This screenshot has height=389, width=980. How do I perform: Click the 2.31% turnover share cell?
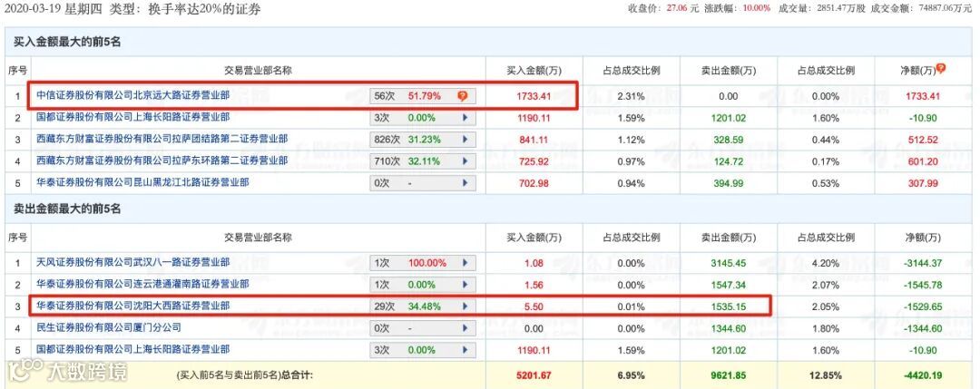point(631,96)
